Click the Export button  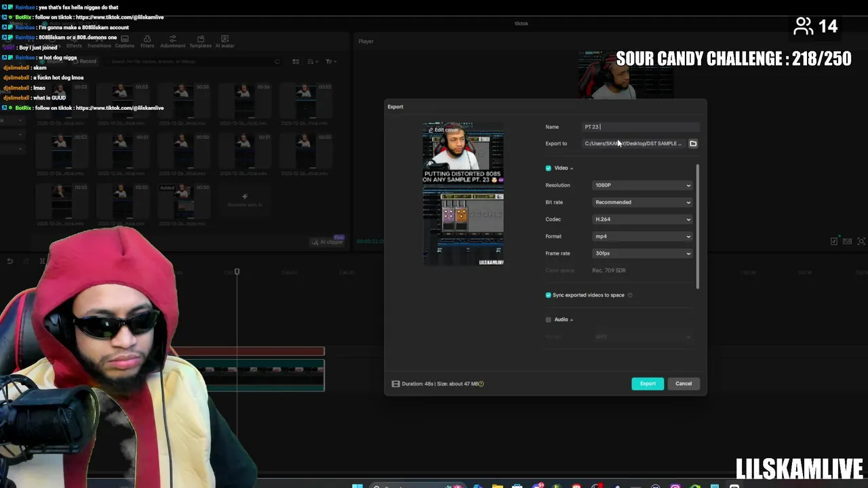click(648, 384)
